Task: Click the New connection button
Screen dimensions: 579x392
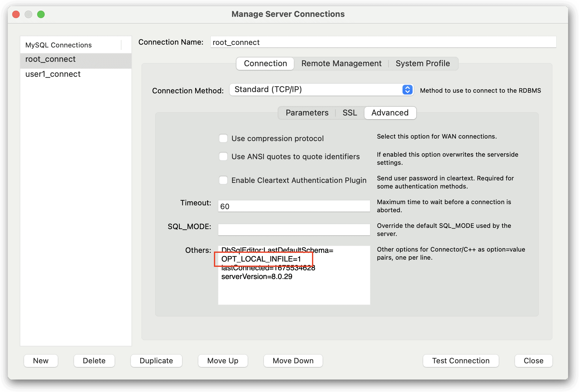Action: 41,361
